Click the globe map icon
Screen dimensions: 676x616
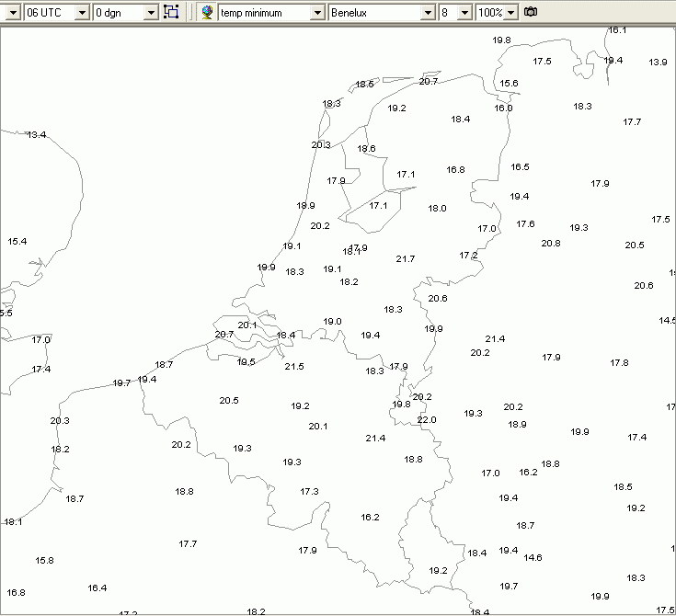coord(207,12)
